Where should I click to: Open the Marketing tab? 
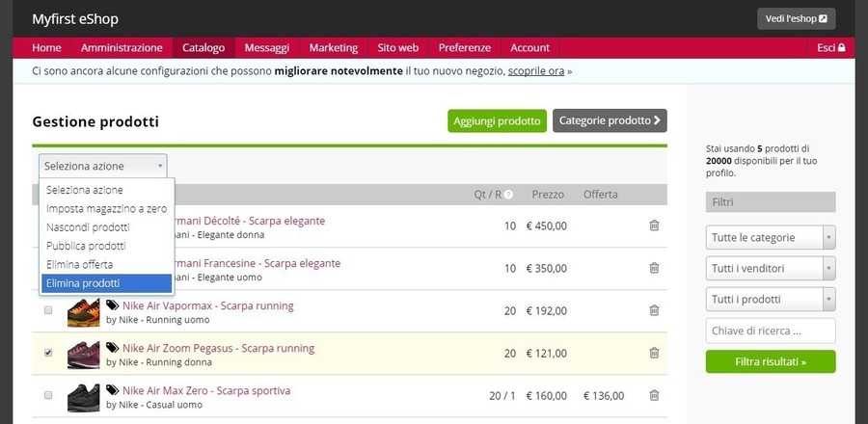tap(334, 47)
